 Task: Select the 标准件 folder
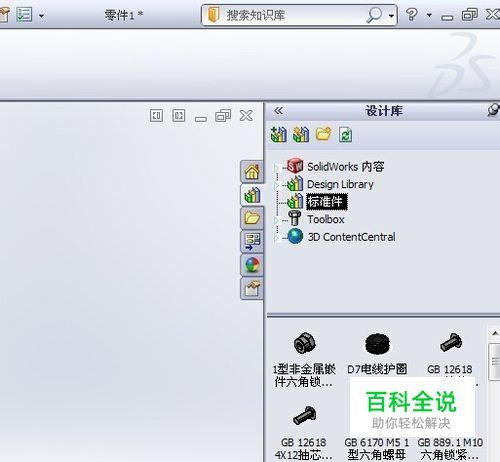point(327,202)
